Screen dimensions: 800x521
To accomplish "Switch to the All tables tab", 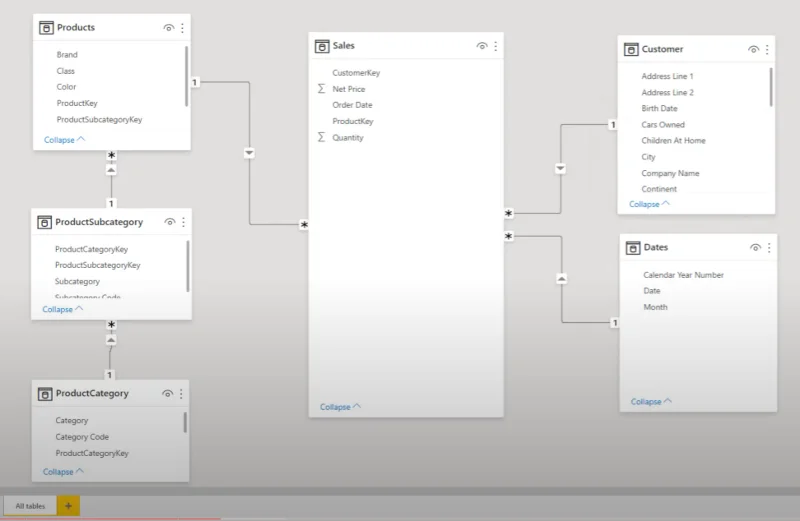I will coord(30,506).
